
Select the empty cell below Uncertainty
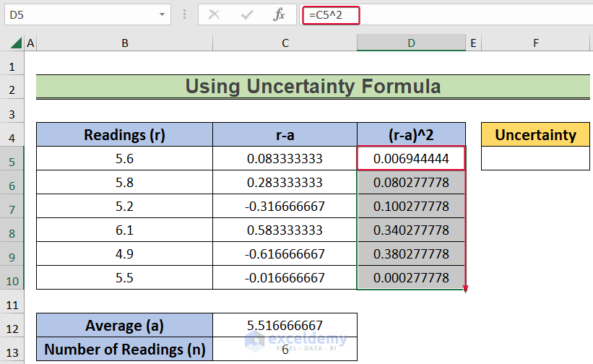(535, 158)
